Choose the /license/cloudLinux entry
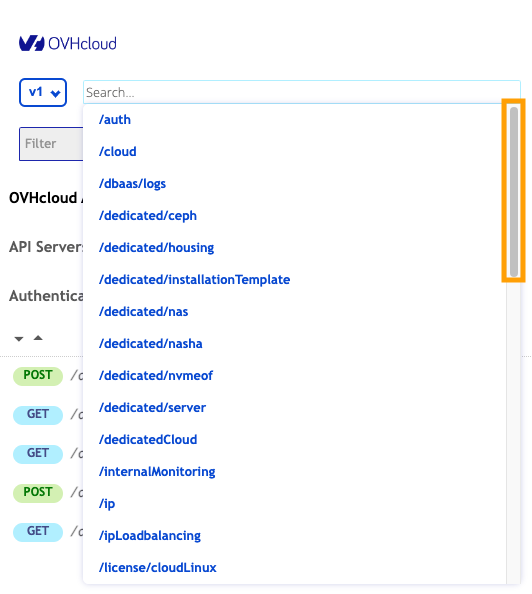The image size is (532, 594). 158,568
